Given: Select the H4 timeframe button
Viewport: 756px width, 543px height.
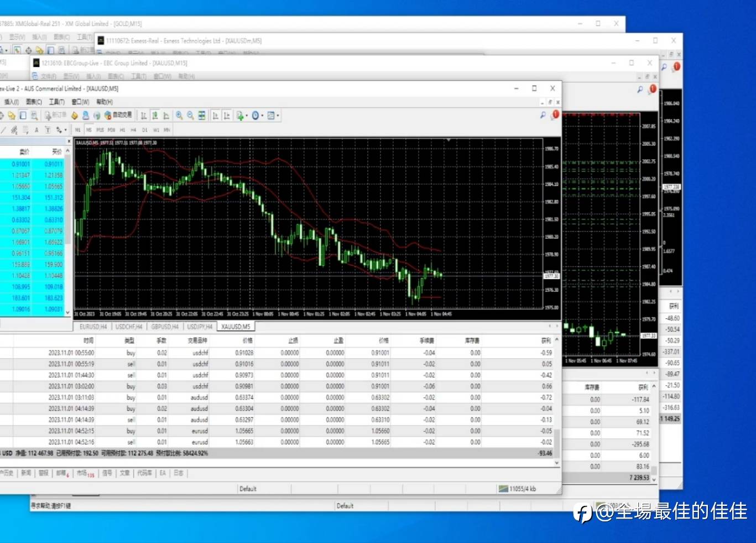Looking at the screenshot, I should 133,130.
